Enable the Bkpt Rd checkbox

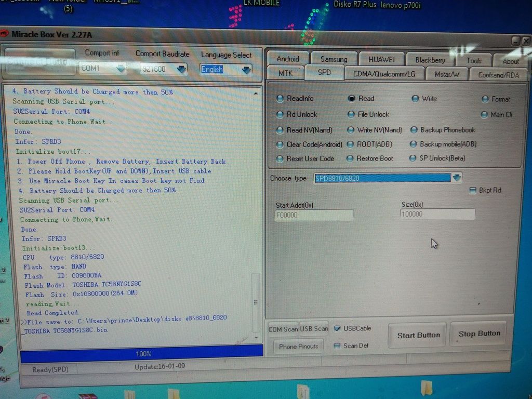(472, 191)
